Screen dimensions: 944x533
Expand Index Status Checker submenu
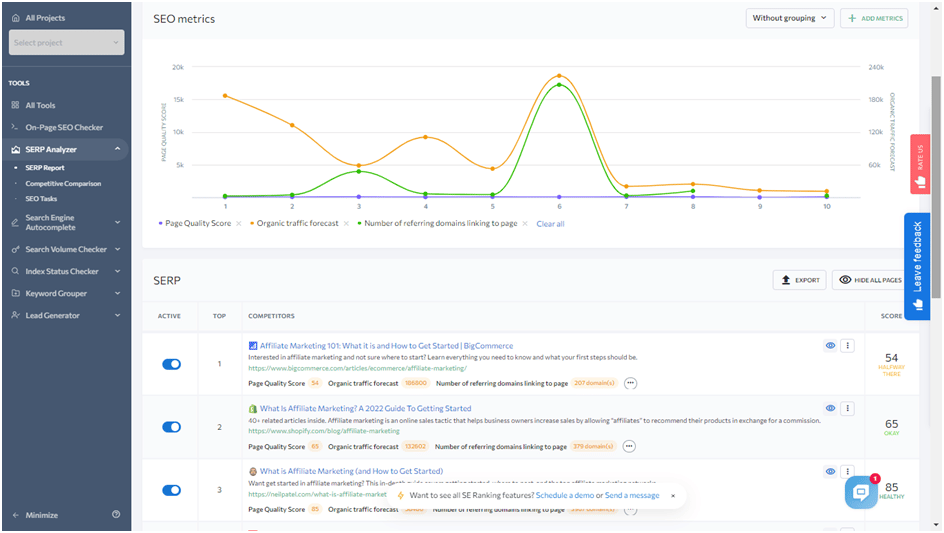click(x=117, y=271)
